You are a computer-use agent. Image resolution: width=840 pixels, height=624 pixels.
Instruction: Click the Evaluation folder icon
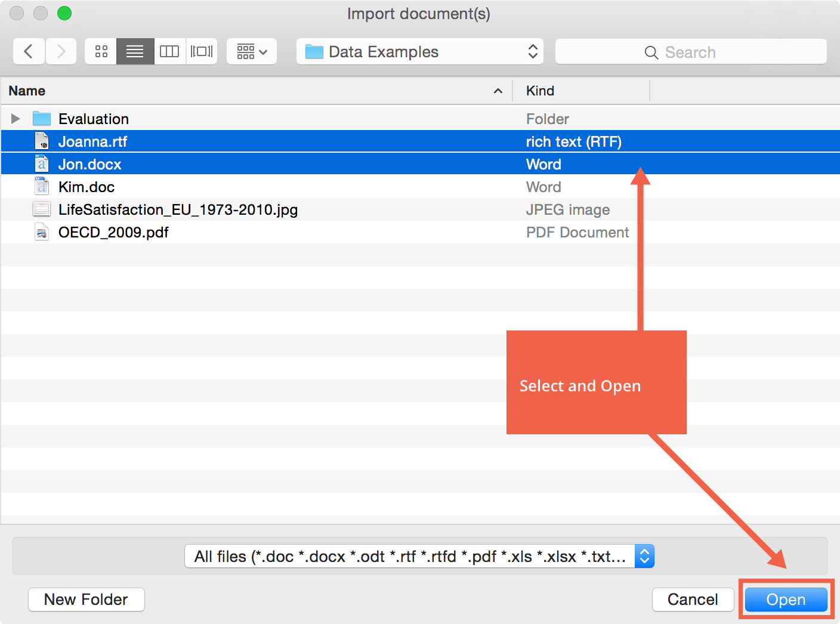pos(42,119)
